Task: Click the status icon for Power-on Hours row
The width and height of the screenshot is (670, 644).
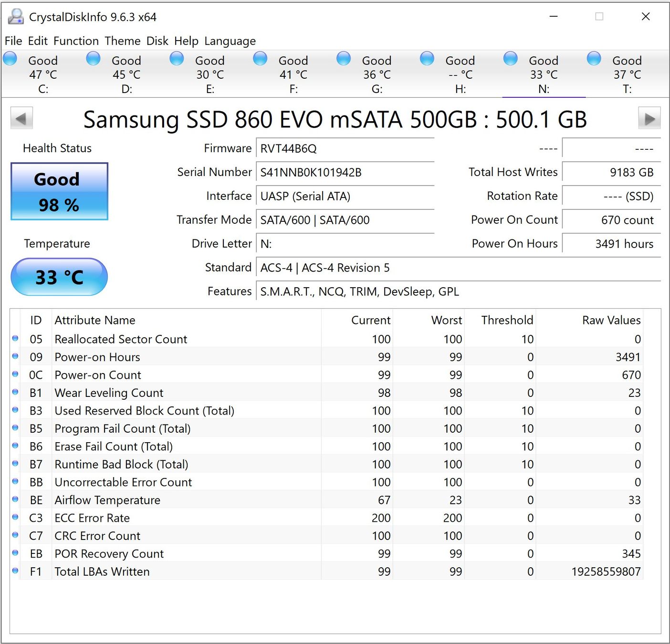Action: coord(15,356)
